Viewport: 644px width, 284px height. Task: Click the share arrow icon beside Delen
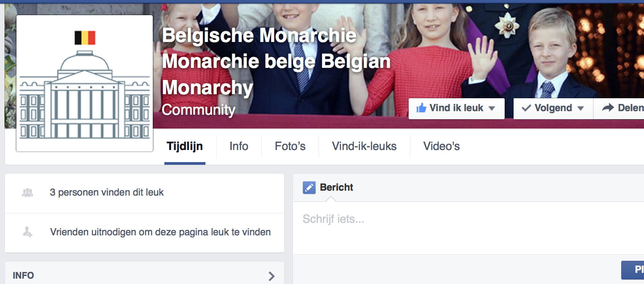click(x=608, y=108)
